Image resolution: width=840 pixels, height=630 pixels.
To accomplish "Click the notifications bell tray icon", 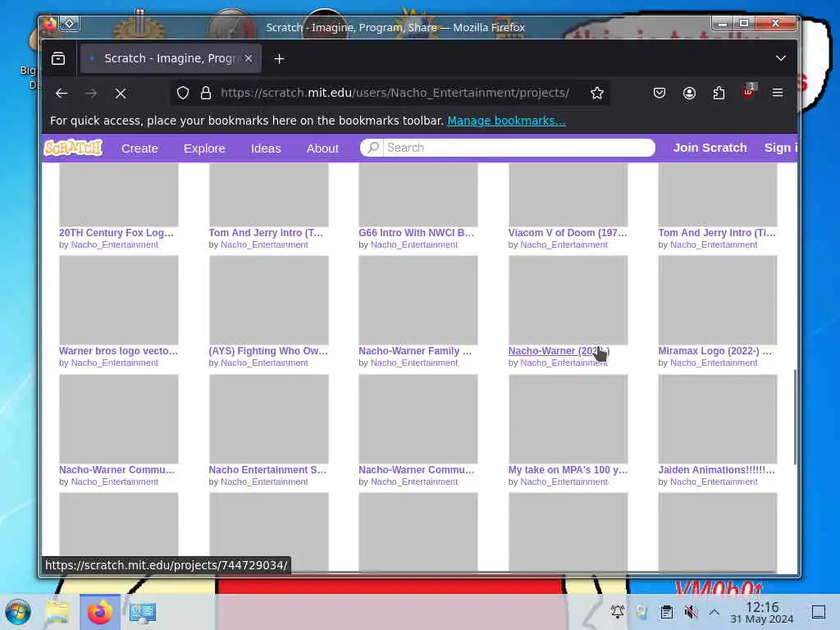I will [618, 612].
